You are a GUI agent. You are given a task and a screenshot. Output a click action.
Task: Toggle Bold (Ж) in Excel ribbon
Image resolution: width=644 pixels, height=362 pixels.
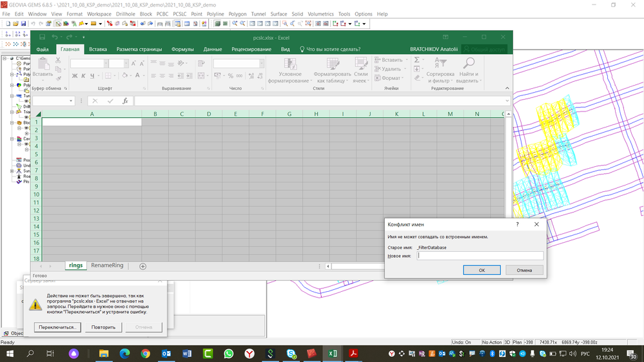[75, 76]
